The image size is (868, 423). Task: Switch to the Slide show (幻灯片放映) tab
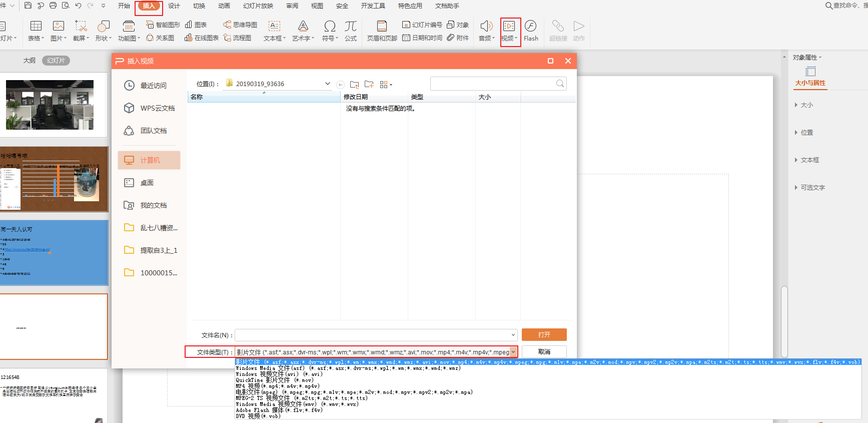258,6
